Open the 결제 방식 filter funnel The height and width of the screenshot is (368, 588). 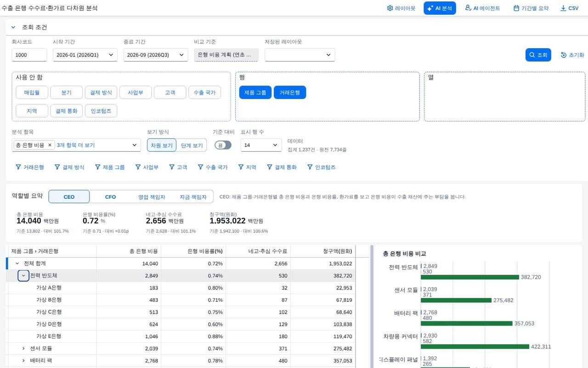57,167
